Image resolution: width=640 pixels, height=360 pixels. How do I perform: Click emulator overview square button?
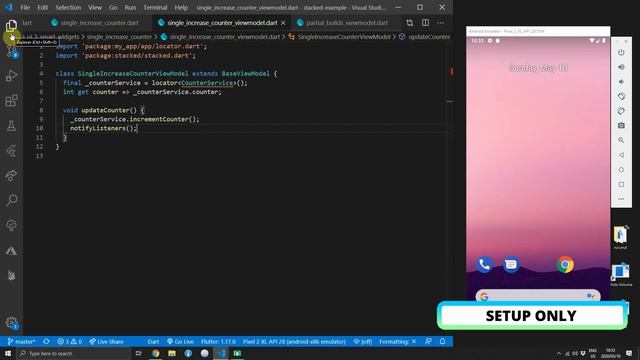pos(621,184)
